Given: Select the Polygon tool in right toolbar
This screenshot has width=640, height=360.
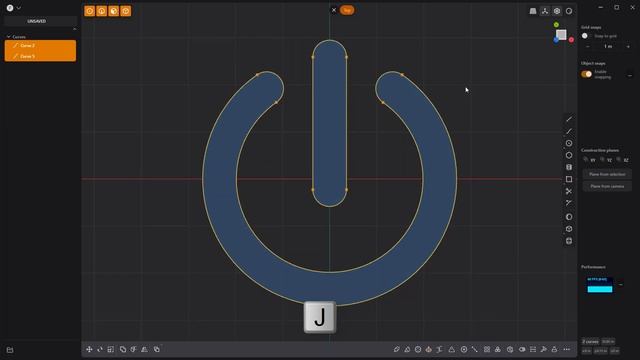Looking at the screenshot, I should (x=569, y=155).
